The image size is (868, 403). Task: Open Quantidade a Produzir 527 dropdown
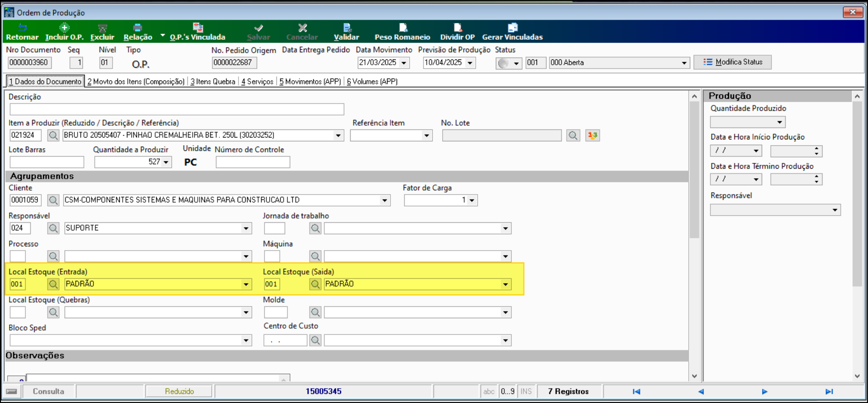(x=166, y=162)
